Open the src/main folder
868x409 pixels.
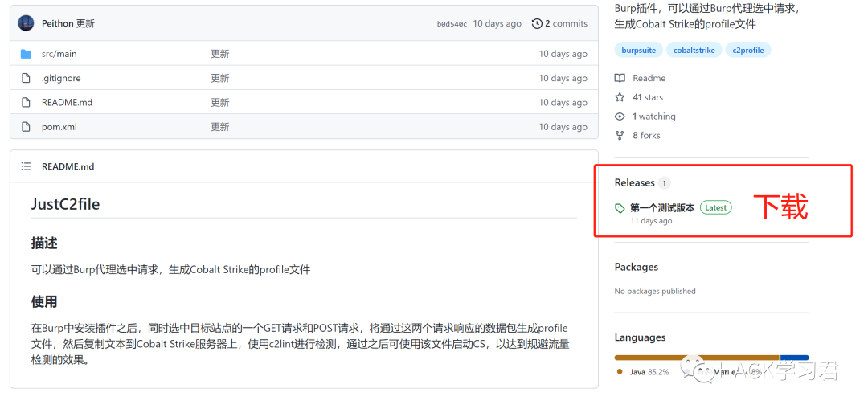click(x=59, y=54)
